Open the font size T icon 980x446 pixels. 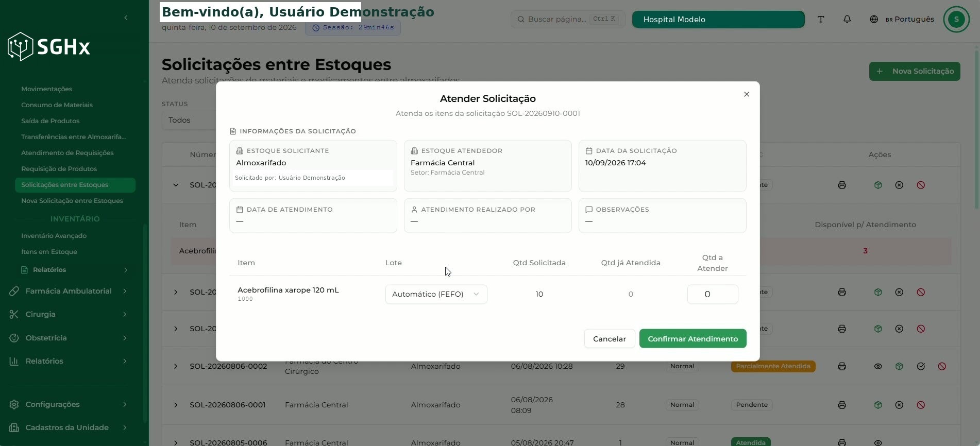point(821,20)
